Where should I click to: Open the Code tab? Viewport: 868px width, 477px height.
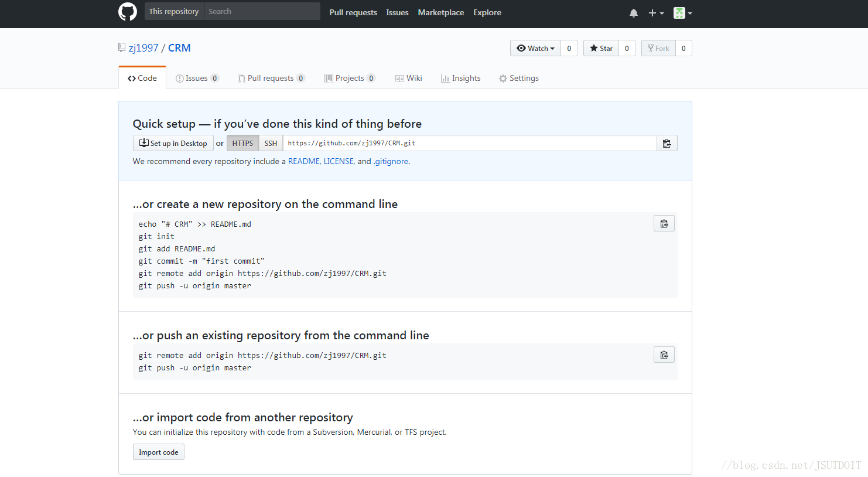pos(142,78)
